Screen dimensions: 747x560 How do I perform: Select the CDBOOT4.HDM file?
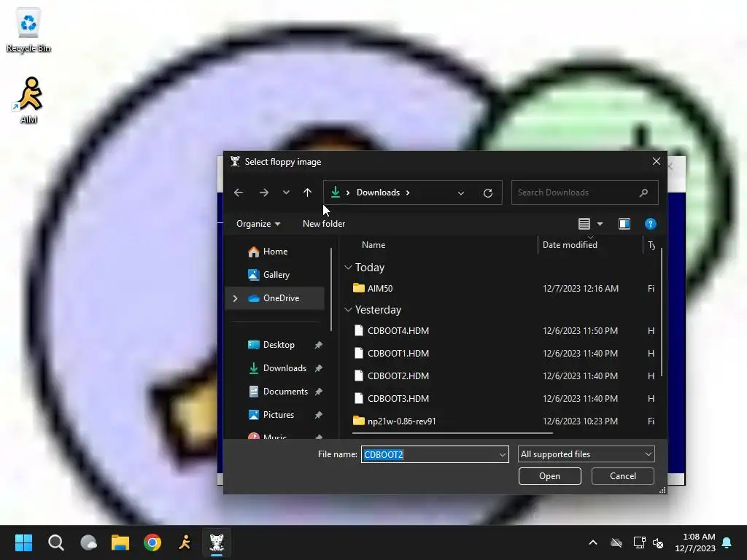(x=398, y=330)
